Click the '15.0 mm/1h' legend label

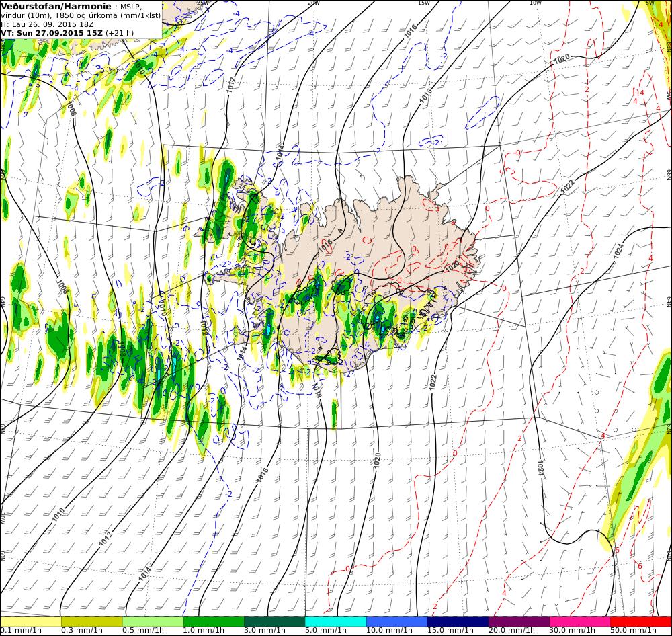point(450,631)
